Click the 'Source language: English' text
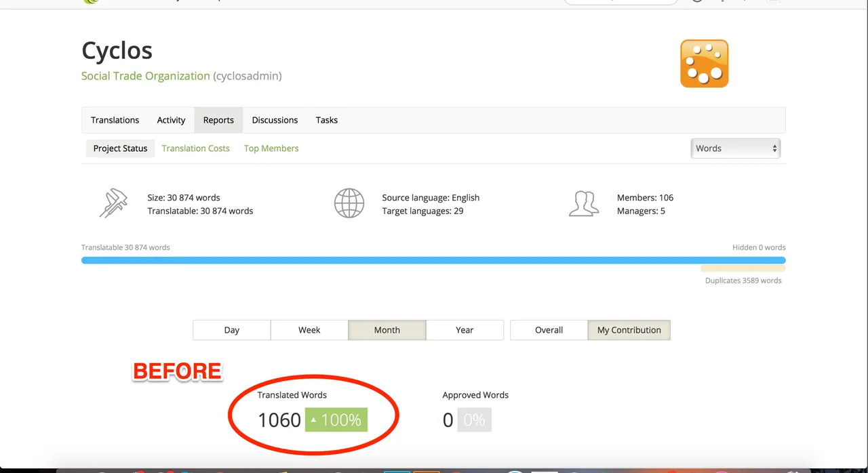 click(x=431, y=198)
